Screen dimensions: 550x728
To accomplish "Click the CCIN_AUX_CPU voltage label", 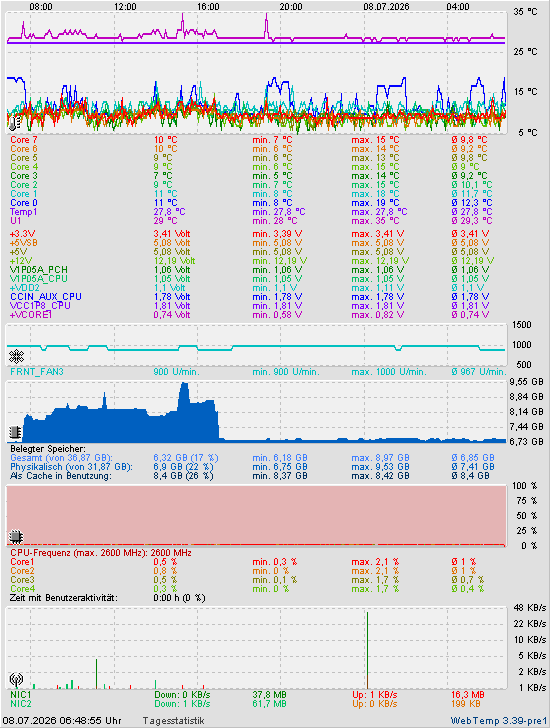I will point(46,297).
